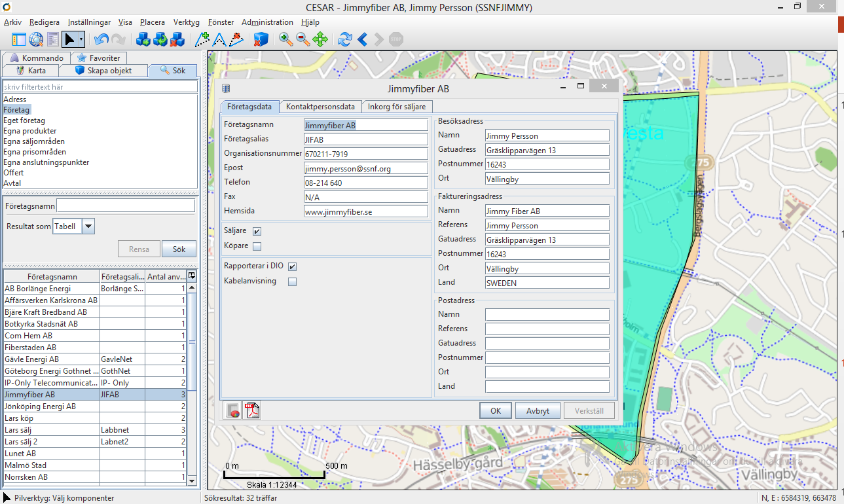Click the OK button

496,410
